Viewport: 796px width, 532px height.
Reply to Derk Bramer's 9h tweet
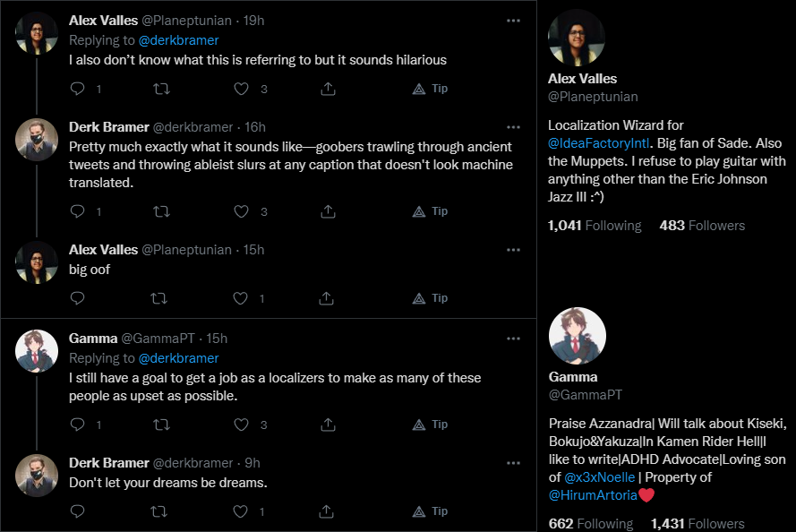(77, 511)
